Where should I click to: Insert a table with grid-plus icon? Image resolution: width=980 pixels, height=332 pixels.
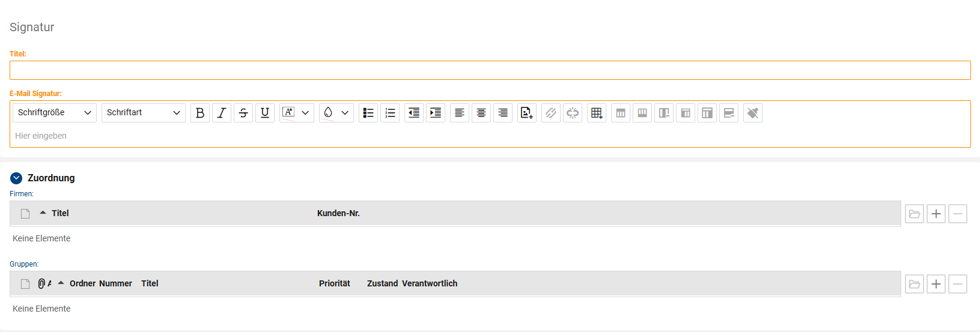point(597,113)
